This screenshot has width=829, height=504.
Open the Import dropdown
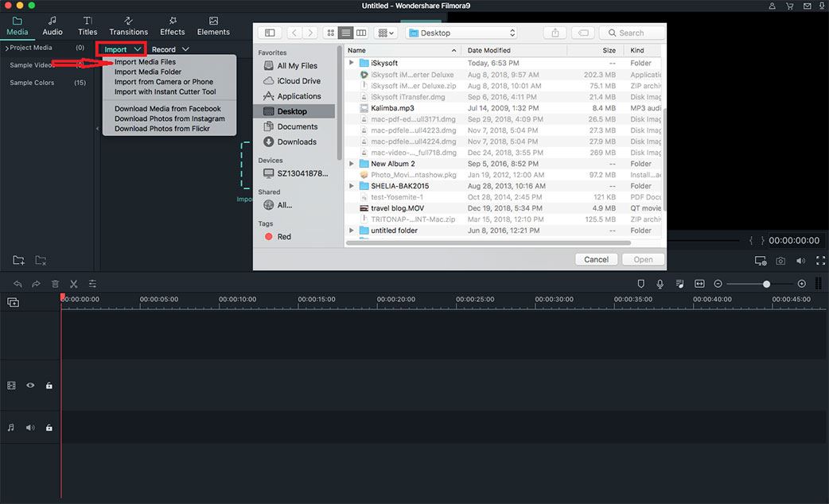[122, 49]
